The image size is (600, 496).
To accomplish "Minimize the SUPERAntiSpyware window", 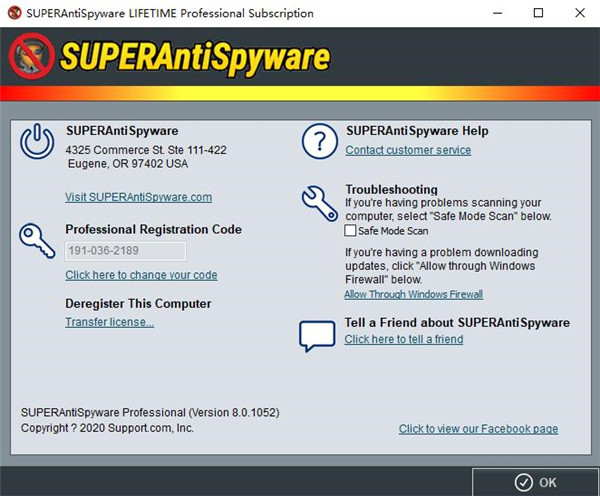I will coord(497,13).
